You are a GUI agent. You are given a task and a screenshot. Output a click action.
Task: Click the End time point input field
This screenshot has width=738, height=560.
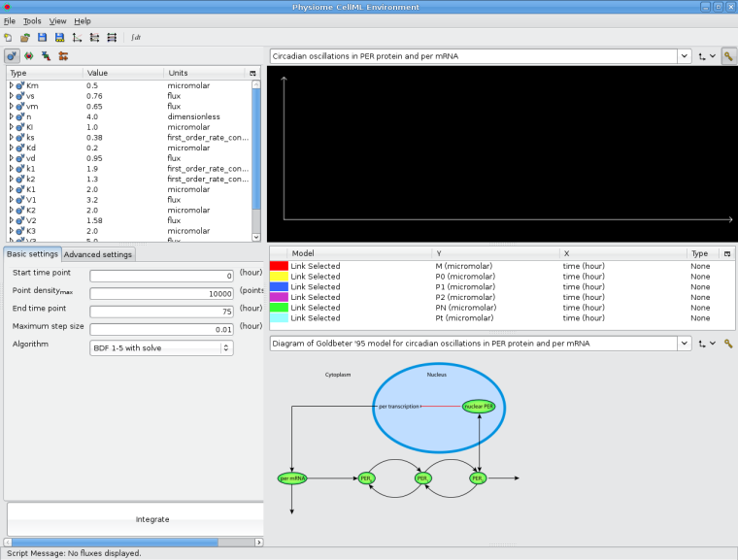(161, 312)
